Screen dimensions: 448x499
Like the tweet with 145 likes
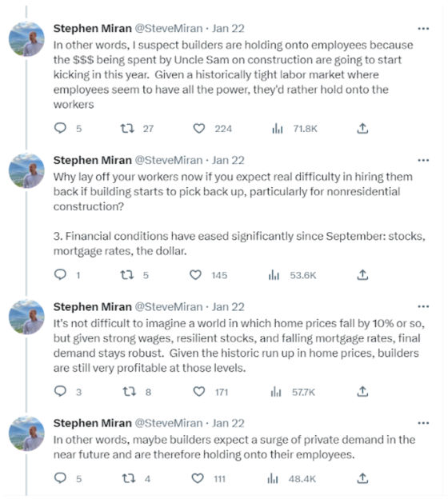(195, 274)
